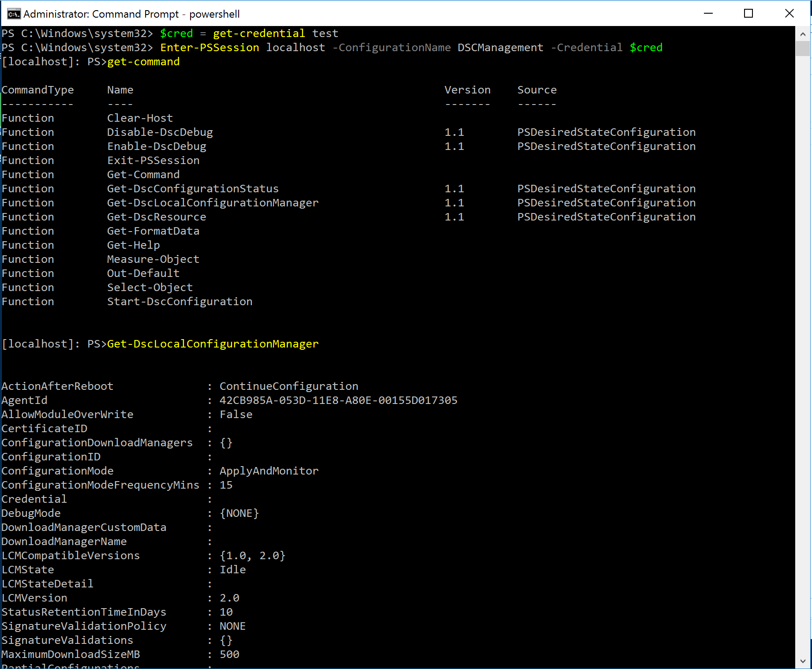Viewport: 812px width, 669px height.
Task: Click the LCMState 'Idle' value
Action: coord(233,570)
